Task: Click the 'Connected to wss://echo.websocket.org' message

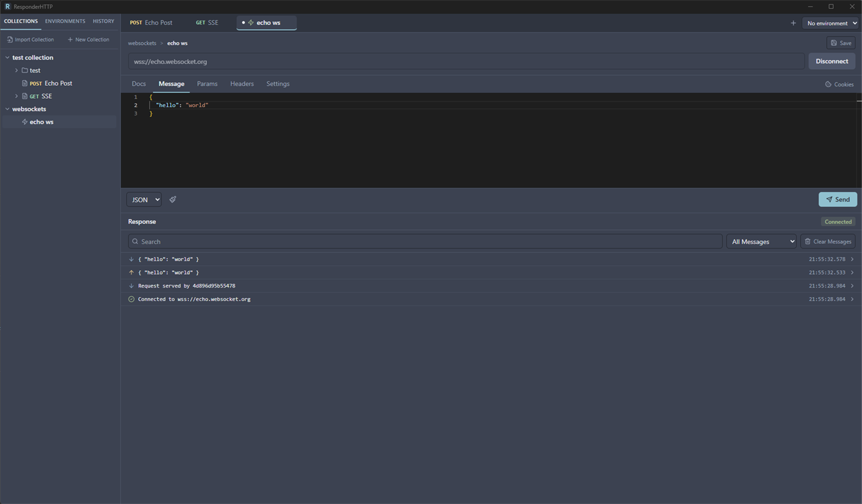Action: pos(194,300)
